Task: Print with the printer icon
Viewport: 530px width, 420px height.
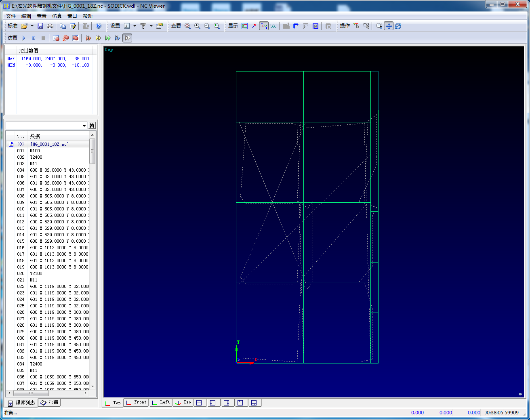Action: point(50,26)
